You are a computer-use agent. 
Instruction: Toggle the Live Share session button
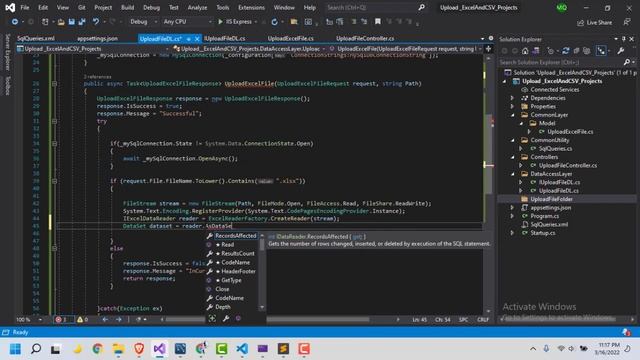594,22
